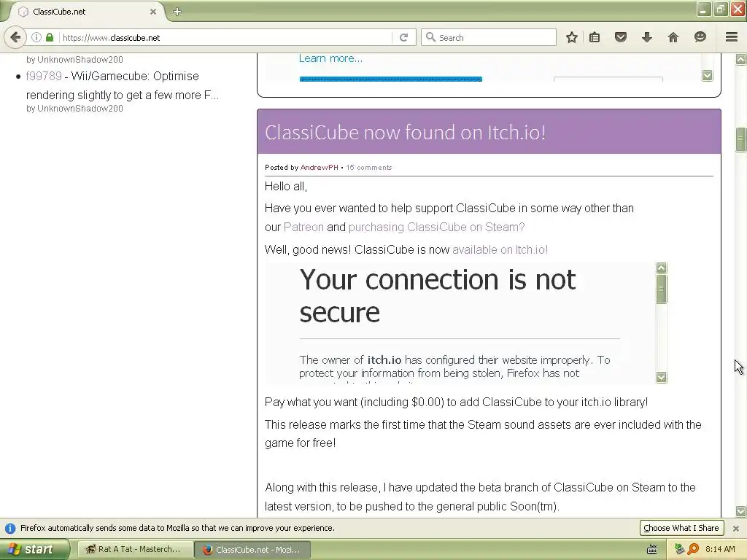Screen dimensions: 747x560
Task: Click the URL address bar field
Action: coord(226,38)
